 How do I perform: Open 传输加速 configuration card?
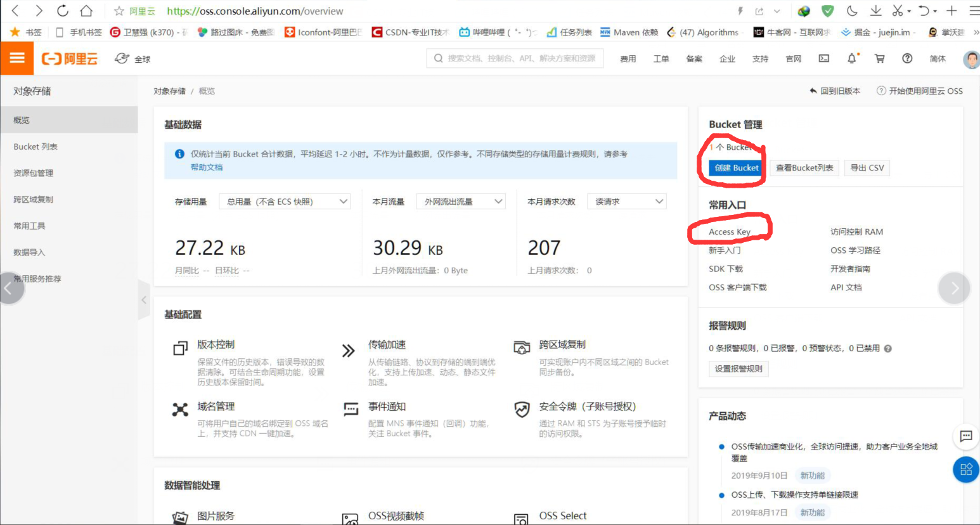click(420, 363)
